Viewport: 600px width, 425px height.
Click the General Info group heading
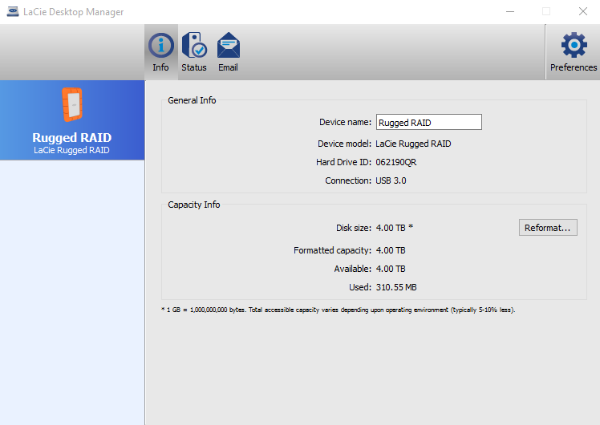pos(192,100)
